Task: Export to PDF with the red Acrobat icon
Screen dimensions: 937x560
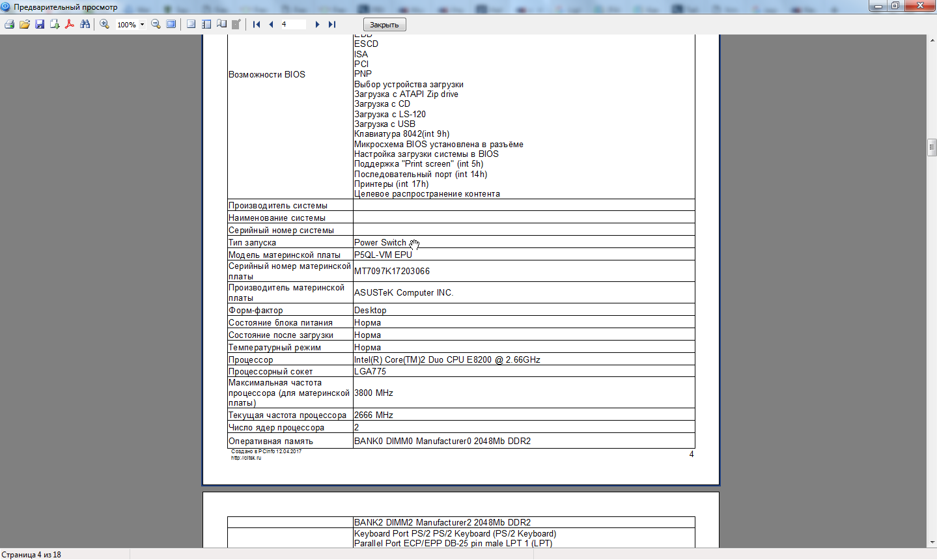Action: (x=70, y=24)
